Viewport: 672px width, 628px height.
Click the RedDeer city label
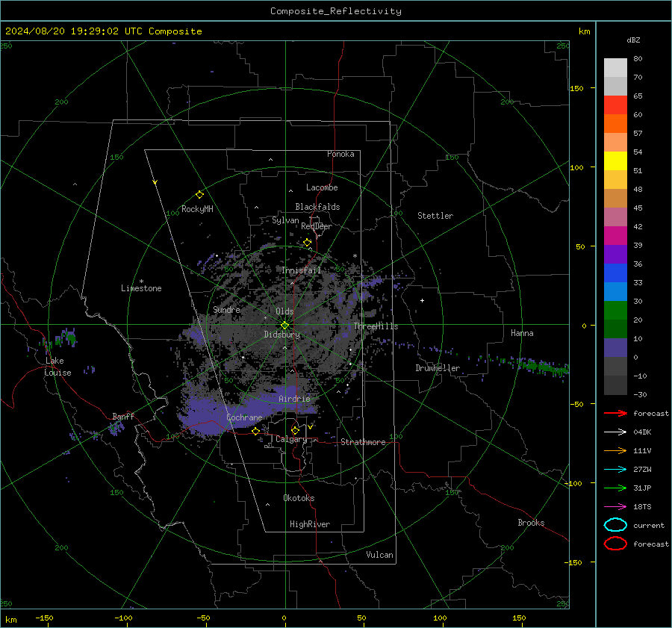[x=317, y=226]
